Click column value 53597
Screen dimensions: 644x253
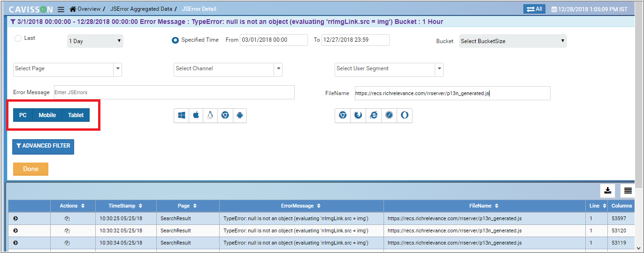click(619, 219)
